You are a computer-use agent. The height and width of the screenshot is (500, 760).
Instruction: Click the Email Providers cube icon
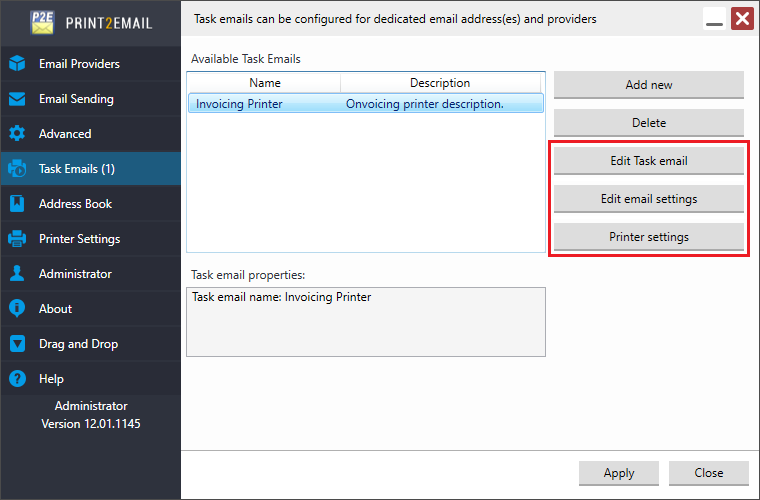click(17, 64)
